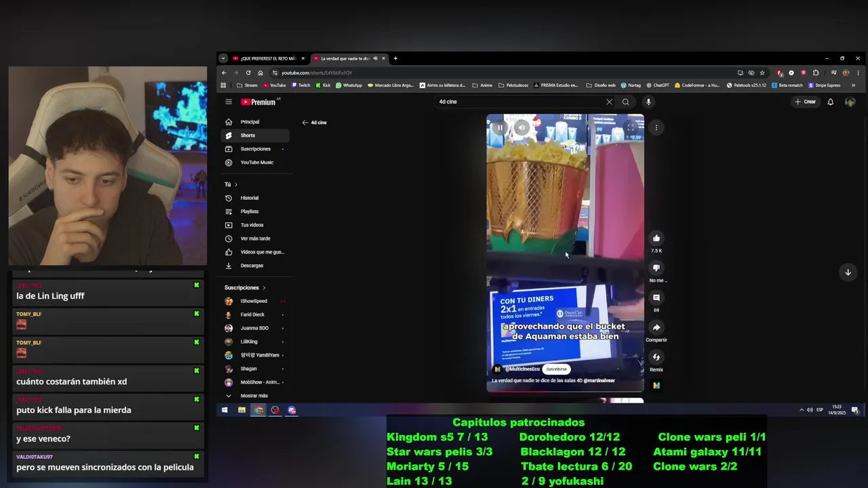Image resolution: width=868 pixels, height=488 pixels.
Task: Open the Windows Start menu
Action: [x=224, y=410]
